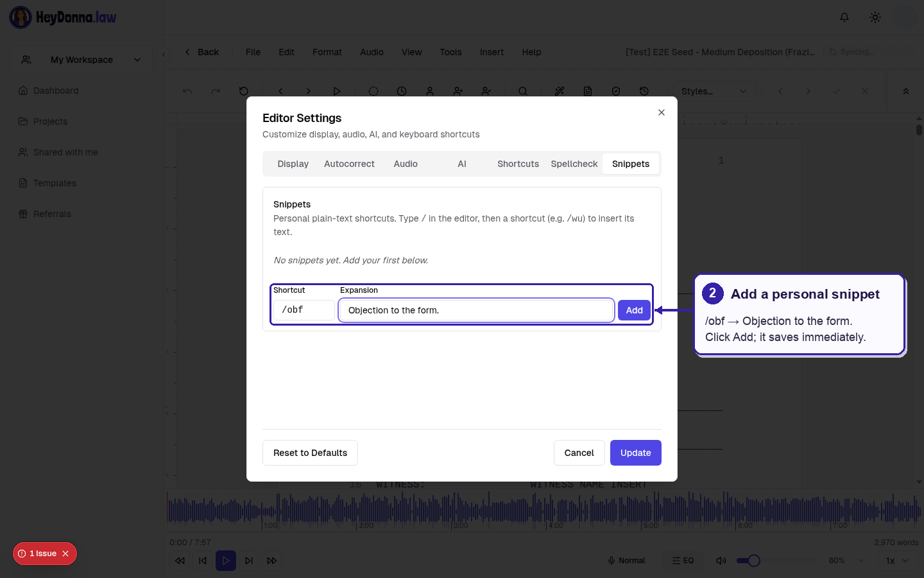Click the Back navigation button
Viewport: 924px width, 578px height.
[x=201, y=52]
